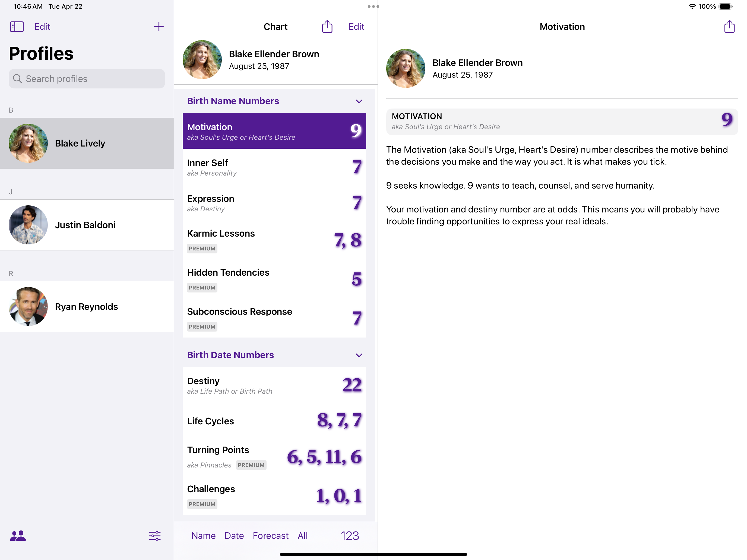
Task: Open the Expression aka Destiny row
Action: coord(274,203)
